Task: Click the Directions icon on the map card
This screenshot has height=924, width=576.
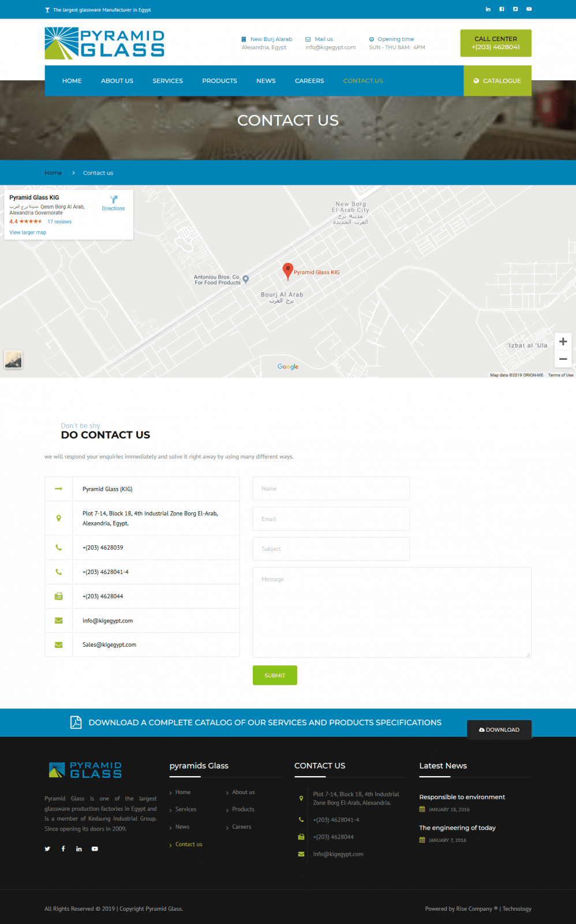Action: (114, 199)
